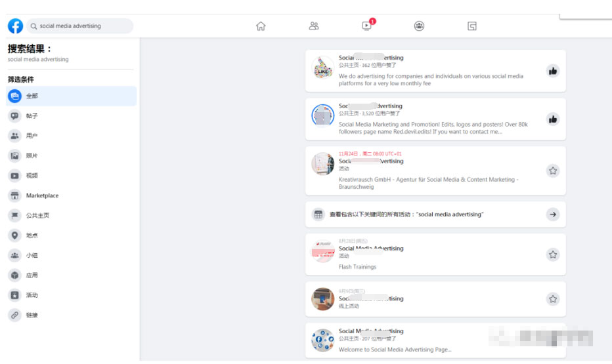
Task: Filter results by 照片
Action: 32,156
